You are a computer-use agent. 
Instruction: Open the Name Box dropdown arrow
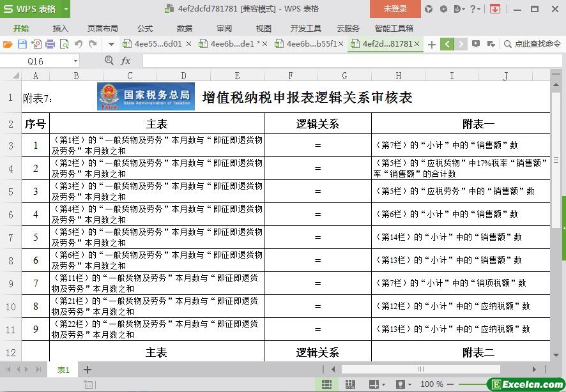75,61
